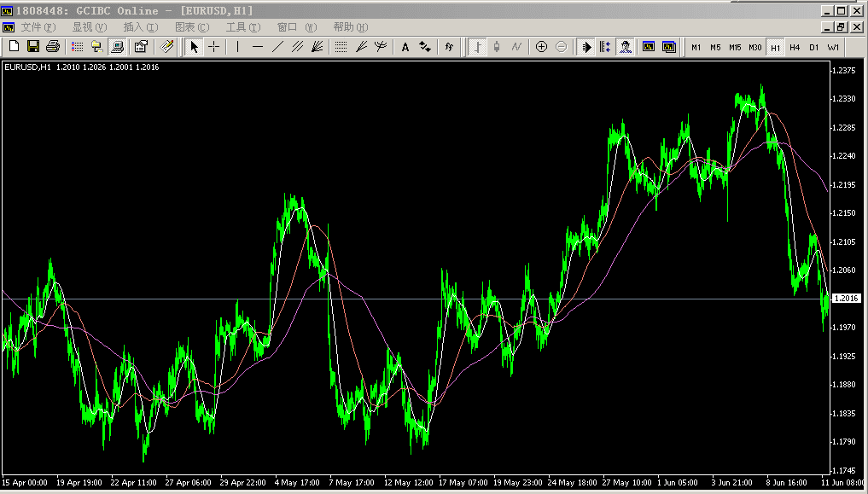Pick the Trendline drawing tool
Image resolution: width=868 pixels, height=494 pixels.
pyautogui.click(x=277, y=47)
